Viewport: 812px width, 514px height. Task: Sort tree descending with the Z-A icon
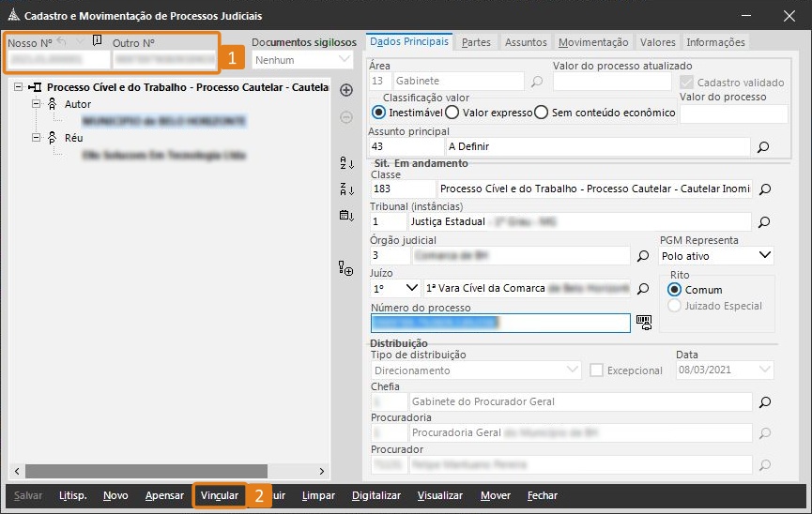(345, 189)
